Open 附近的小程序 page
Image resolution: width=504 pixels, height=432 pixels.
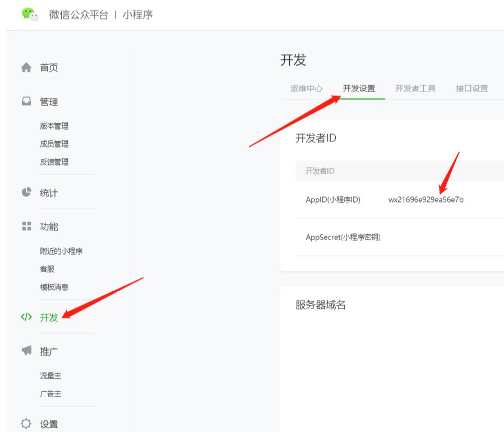click(x=61, y=251)
